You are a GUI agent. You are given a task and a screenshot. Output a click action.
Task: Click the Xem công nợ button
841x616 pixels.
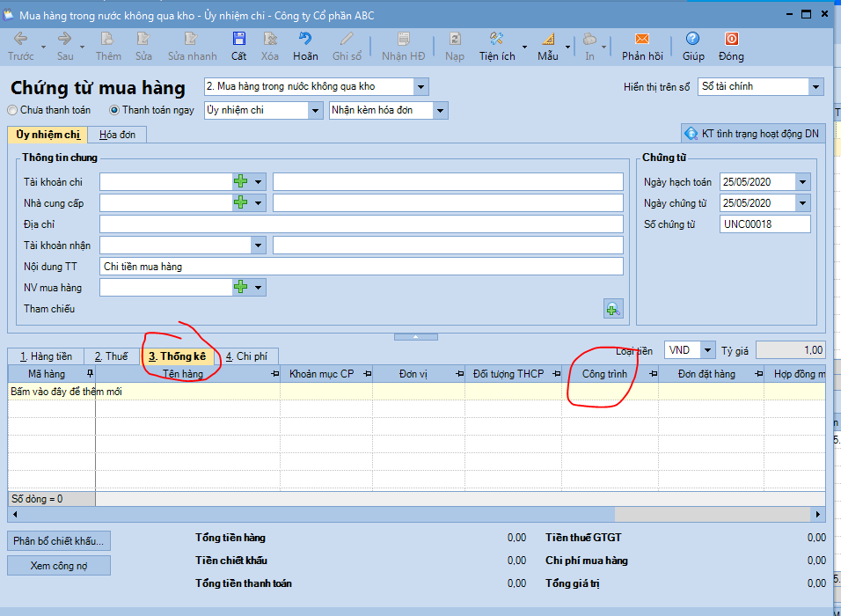59,566
